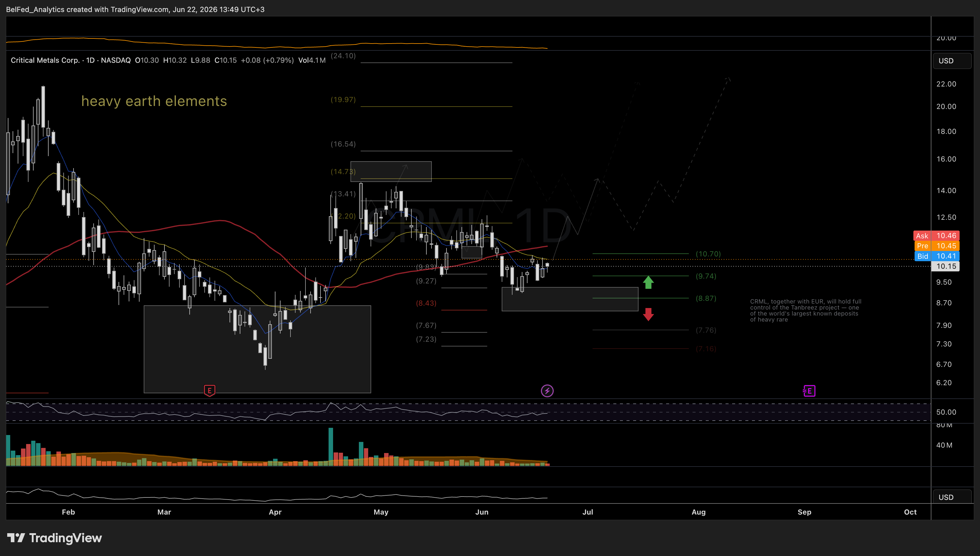
Task: Select the (8.43) red level label
Action: (x=426, y=303)
